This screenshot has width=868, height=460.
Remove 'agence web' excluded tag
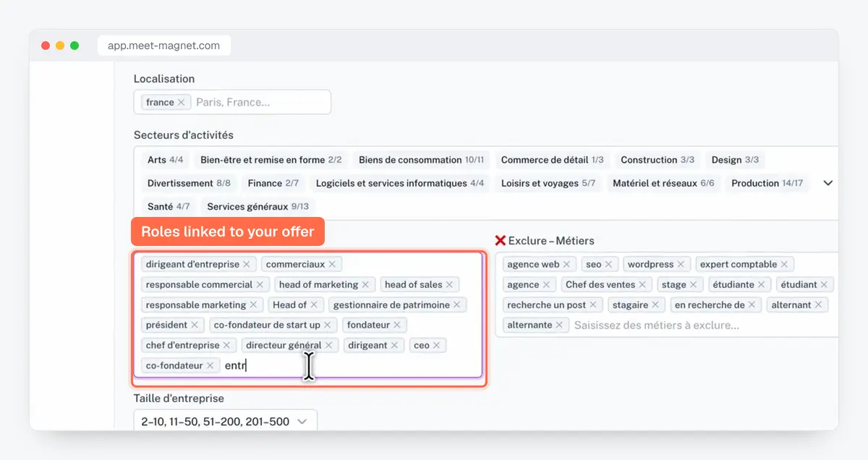coord(567,265)
